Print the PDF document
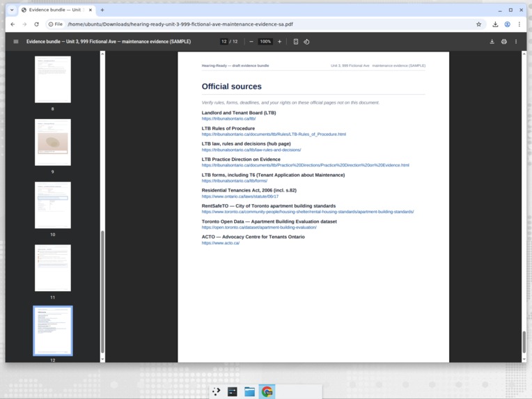This screenshot has height=399, width=532. click(504, 41)
